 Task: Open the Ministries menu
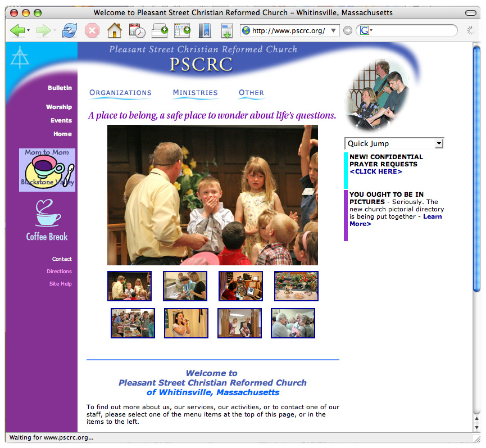(195, 93)
